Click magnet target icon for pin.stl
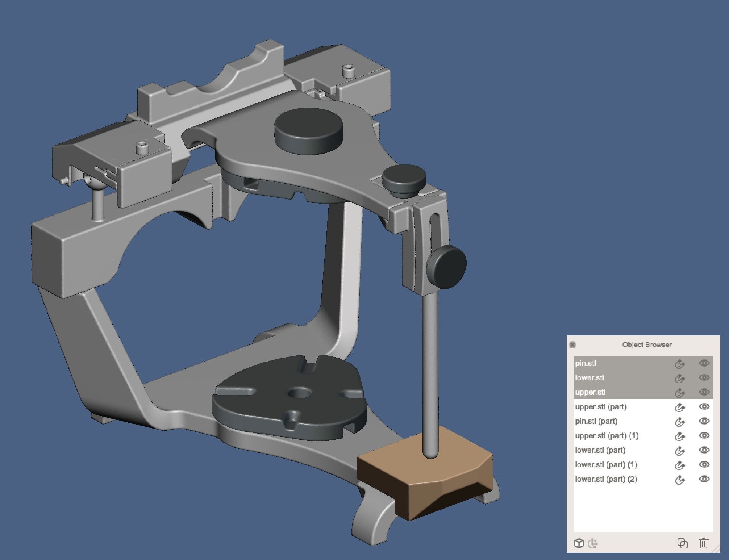 680,364
